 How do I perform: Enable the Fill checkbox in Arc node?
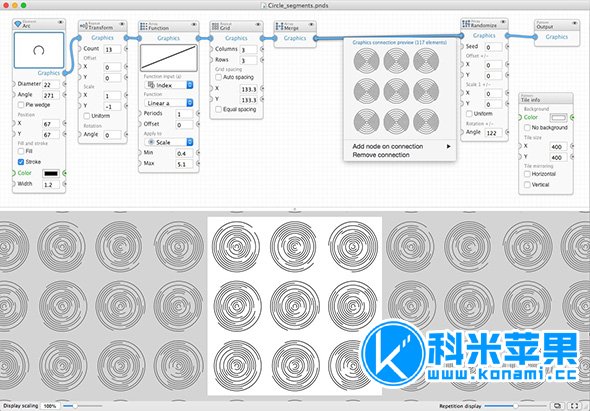click(x=21, y=151)
